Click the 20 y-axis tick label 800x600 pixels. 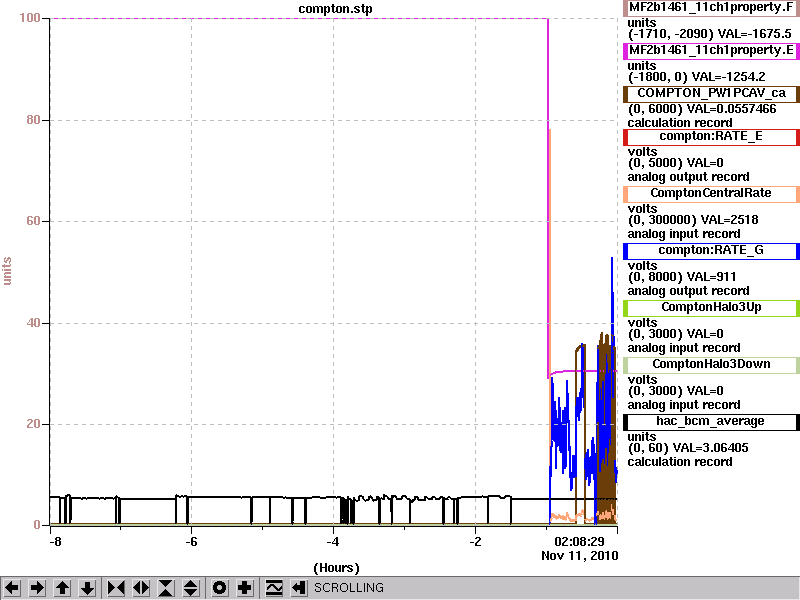pyautogui.click(x=33, y=424)
